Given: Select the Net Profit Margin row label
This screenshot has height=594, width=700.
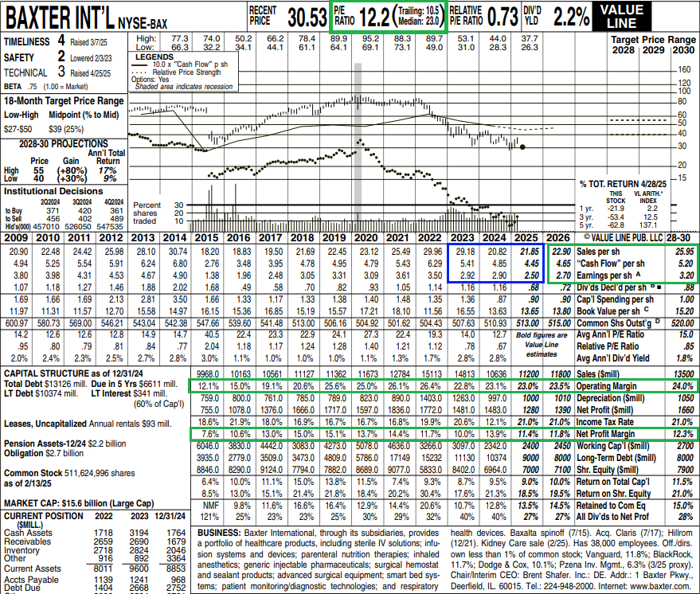Looking at the screenshot, I should click(606, 434).
